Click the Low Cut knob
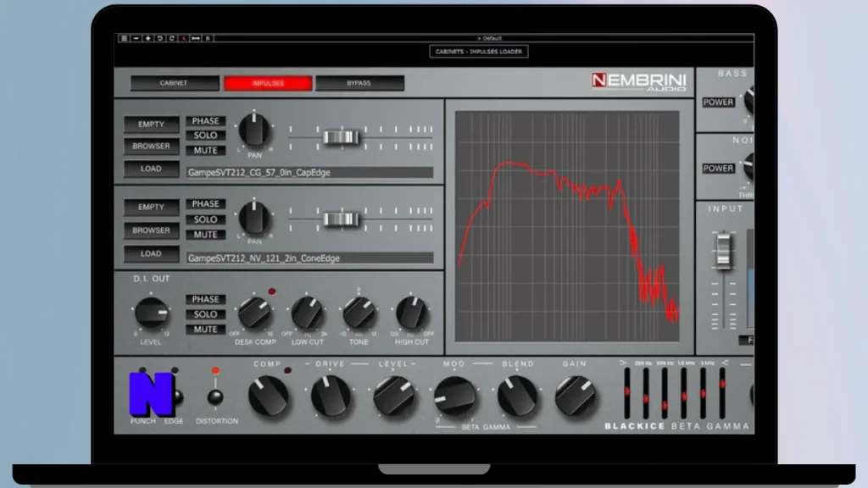Screen dimensions: 868x488 307,313
